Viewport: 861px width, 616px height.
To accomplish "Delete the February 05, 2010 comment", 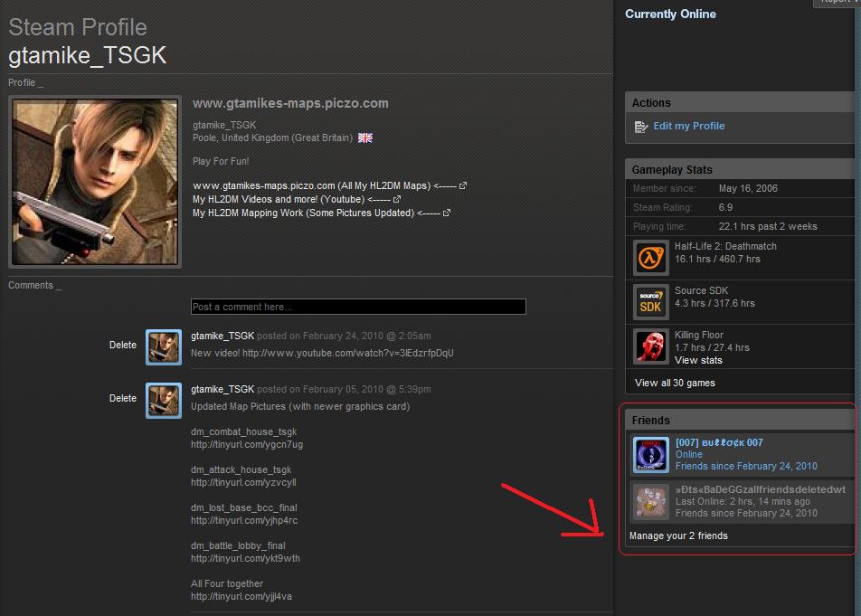I will [x=123, y=398].
